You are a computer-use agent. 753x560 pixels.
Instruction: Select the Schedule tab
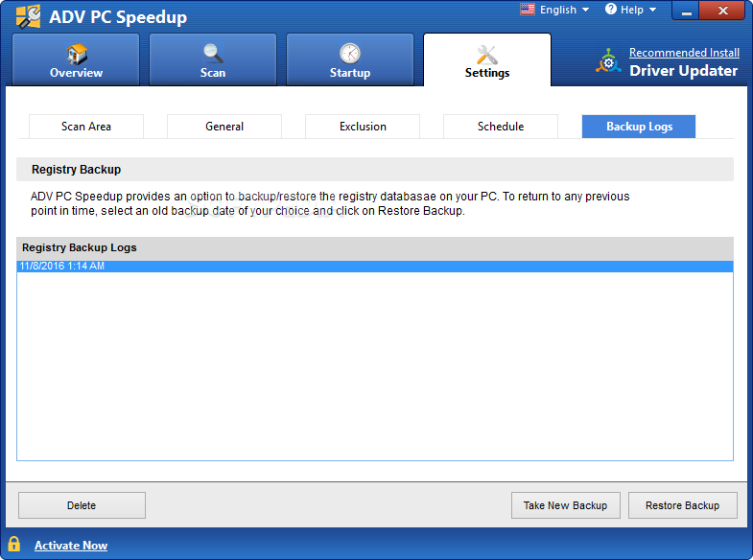(x=501, y=127)
